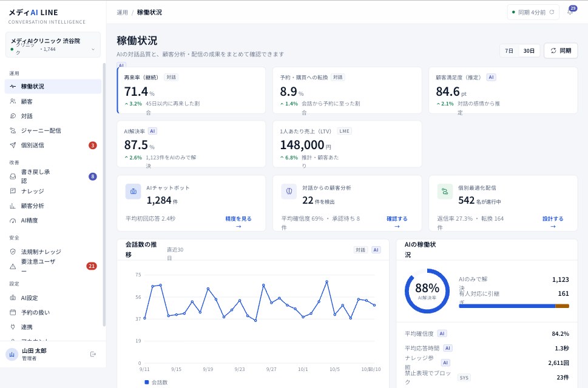Click the 会話数 legend swatch
The width and height of the screenshot is (588, 388).
tap(147, 383)
